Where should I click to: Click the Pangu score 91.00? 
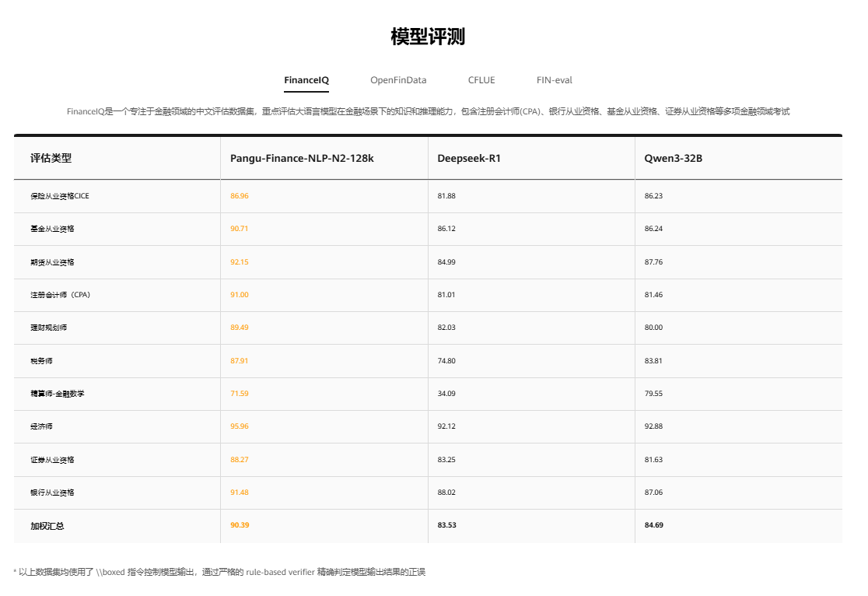tap(239, 295)
